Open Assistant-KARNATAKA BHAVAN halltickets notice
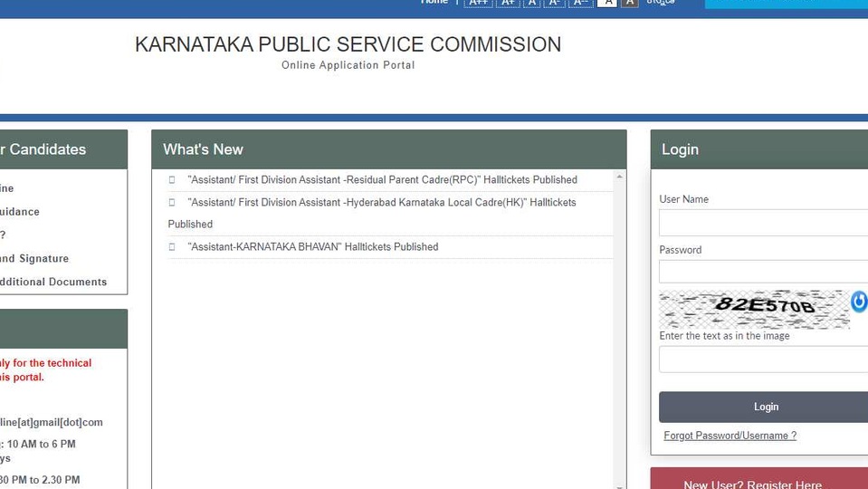The width and height of the screenshot is (868, 489). (313, 247)
